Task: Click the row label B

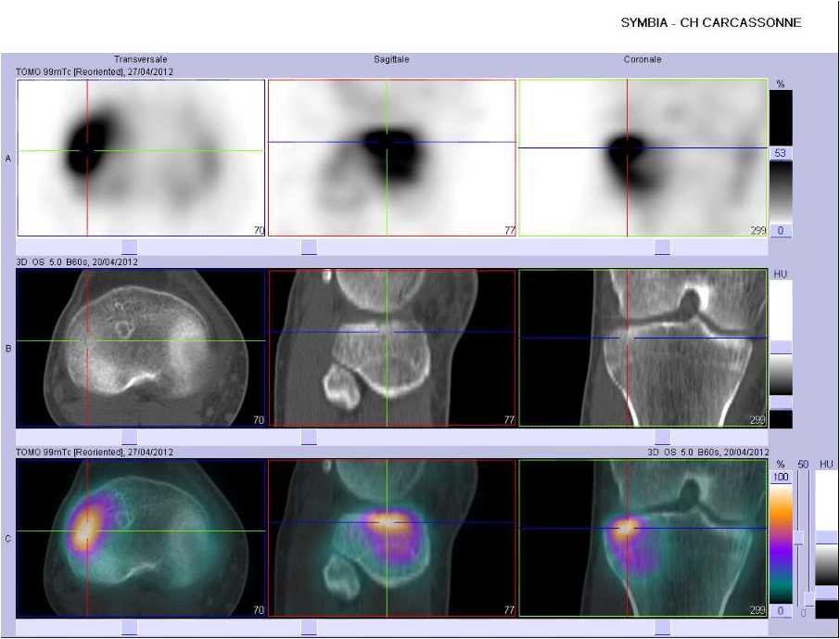Action: (8, 349)
